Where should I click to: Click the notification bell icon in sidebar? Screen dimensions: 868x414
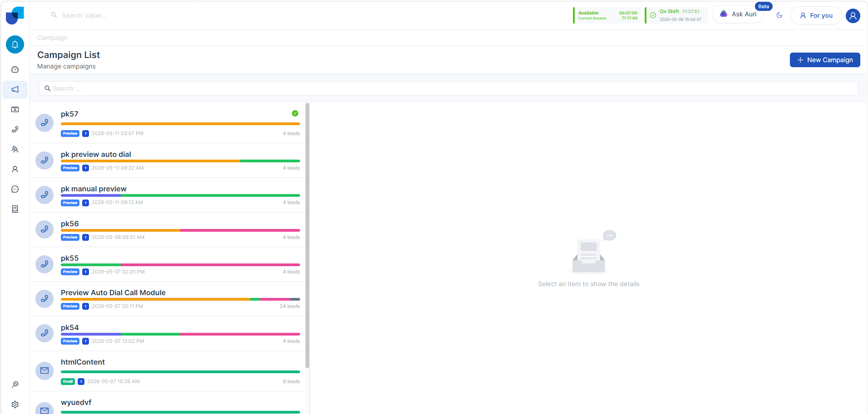15,44
